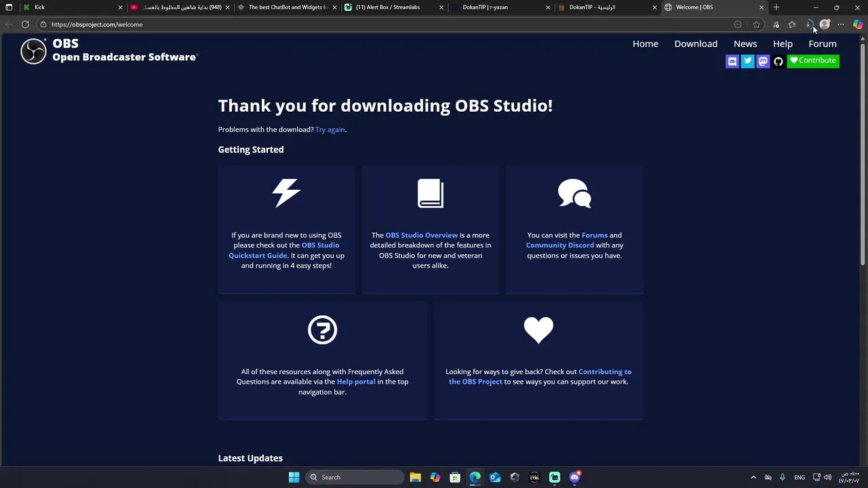Reload the page with refresh button
Image resolution: width=868 pixels, height=488 pixels.
tap(25, 24)
